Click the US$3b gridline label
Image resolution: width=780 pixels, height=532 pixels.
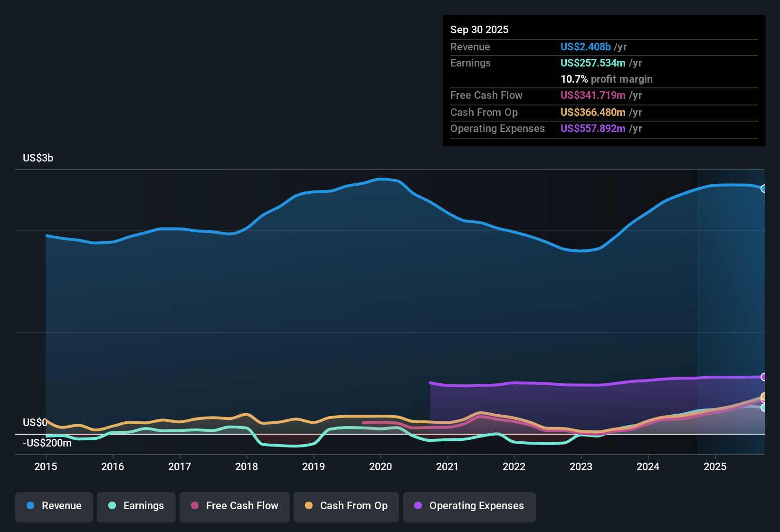click(x=38, y=158)
